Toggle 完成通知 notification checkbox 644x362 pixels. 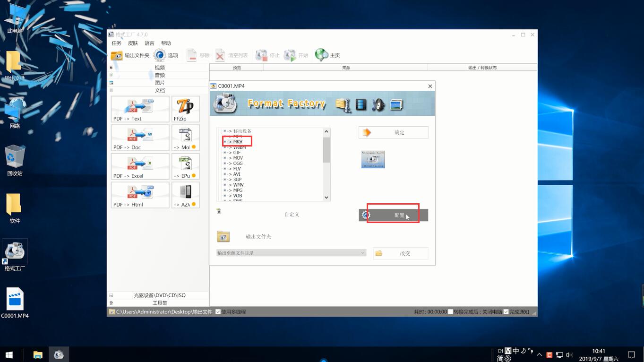[506, 312]
